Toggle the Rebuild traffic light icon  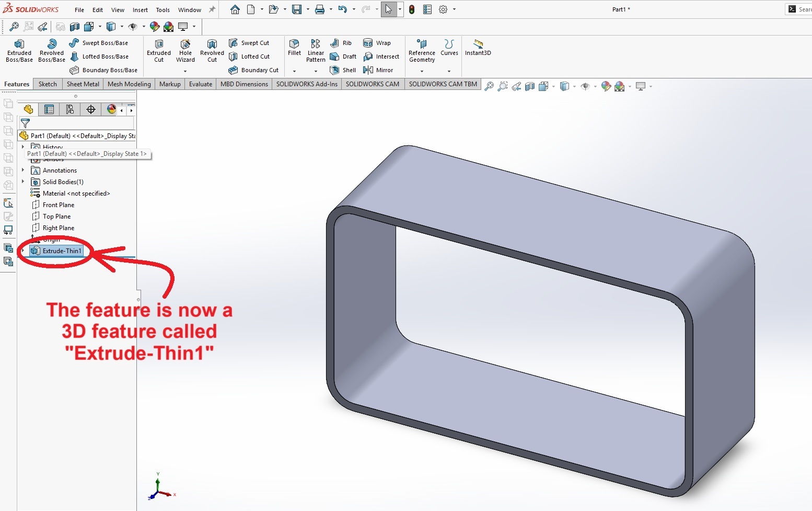coord(412,9)
